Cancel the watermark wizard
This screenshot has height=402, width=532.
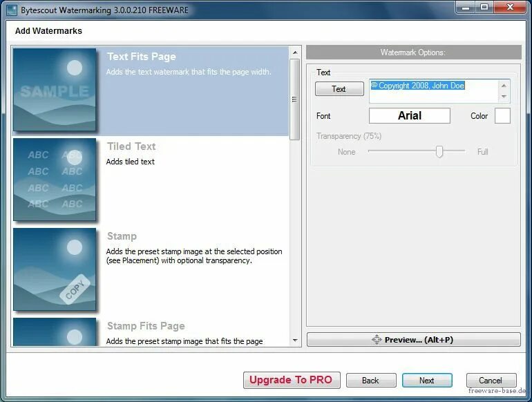coord(491,381)
